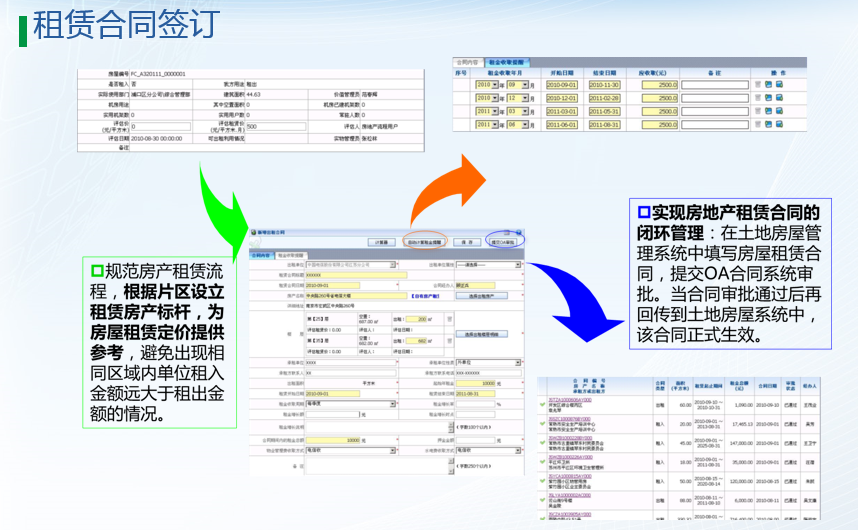
Task: Open month dropdown showing 06
Action: click(518, 125)
